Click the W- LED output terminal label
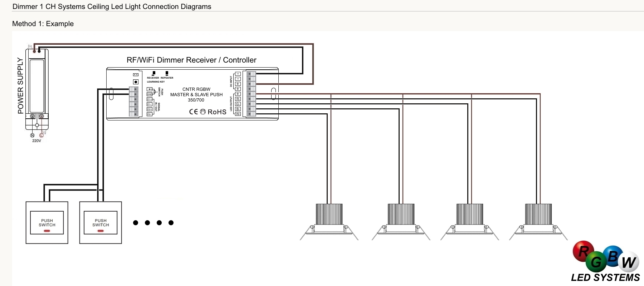This screenshot has height=286, width=644. click(238, 114)
